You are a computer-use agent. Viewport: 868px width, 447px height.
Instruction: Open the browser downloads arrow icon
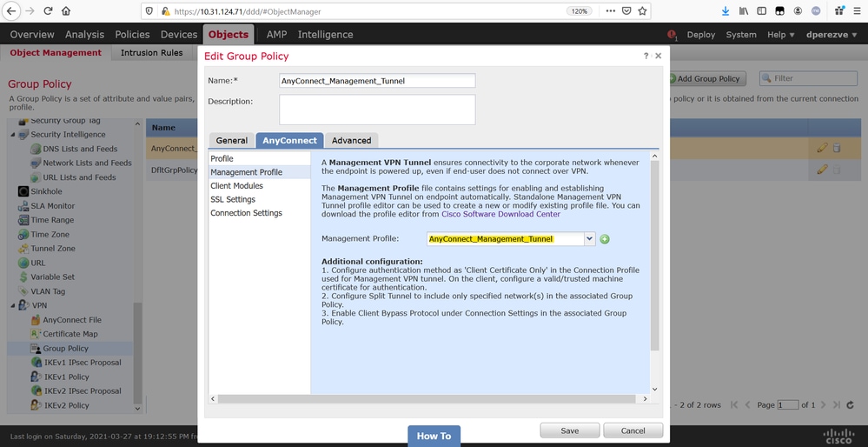click(x=726, y=11)
